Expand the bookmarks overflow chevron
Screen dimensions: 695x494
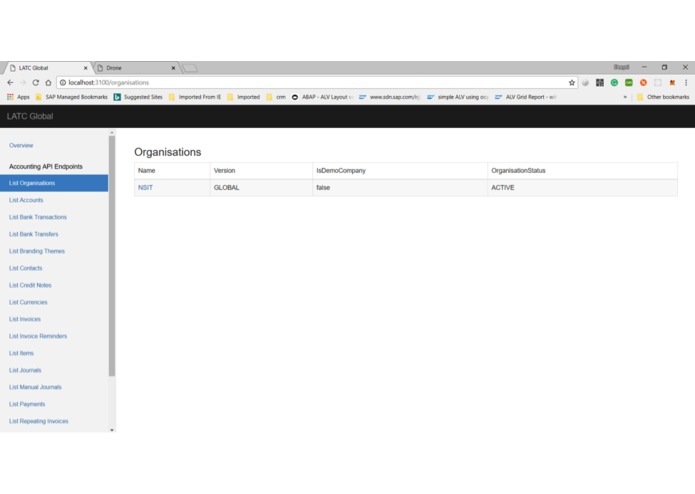coord(625,97)
